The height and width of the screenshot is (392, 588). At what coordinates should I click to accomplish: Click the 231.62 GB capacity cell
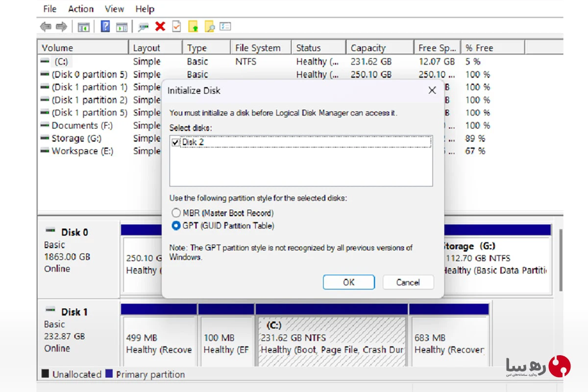pyautogui.click(x=371, y=62)
